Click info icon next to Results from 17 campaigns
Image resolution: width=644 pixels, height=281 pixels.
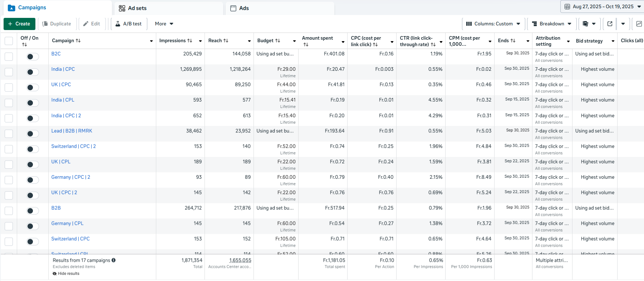[113, 260]
